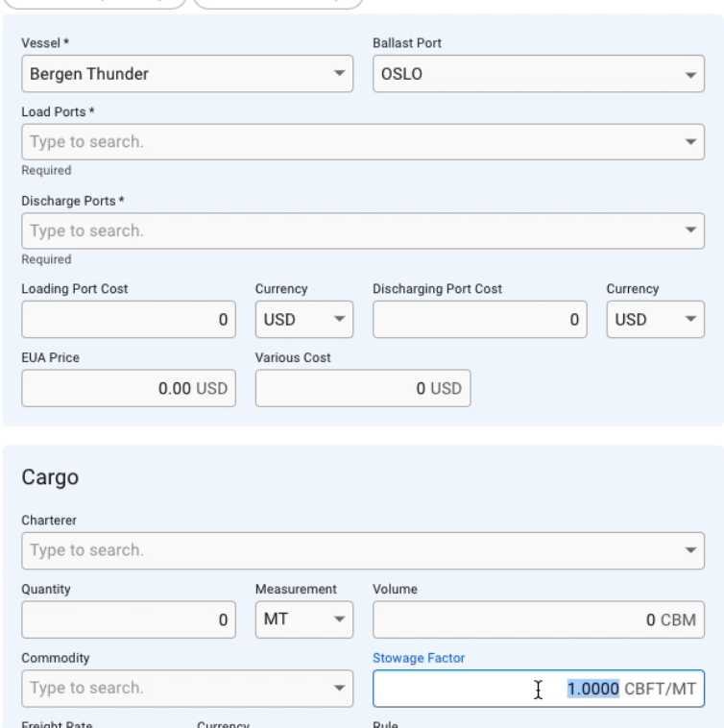Viewport: 724px width, 728px height.
Task: Click the Charterer search field
Action: 346,550
